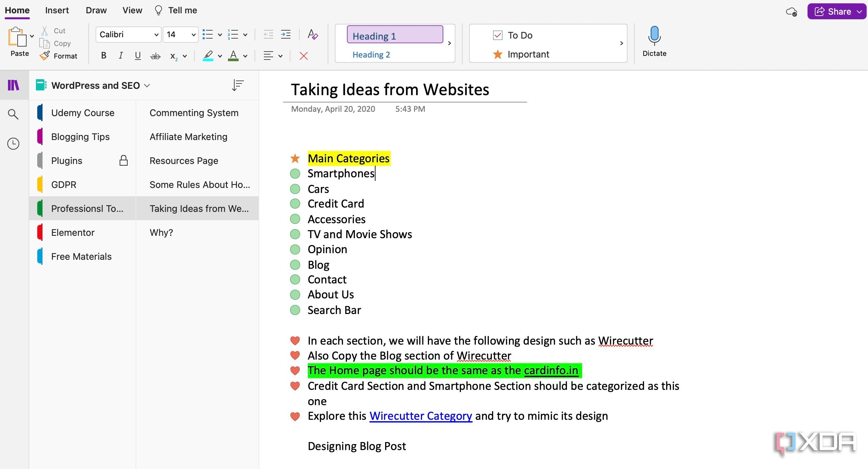Click lock icon on Plugins section
Screen dimensions: 868x469
click(x=124, y=161)
